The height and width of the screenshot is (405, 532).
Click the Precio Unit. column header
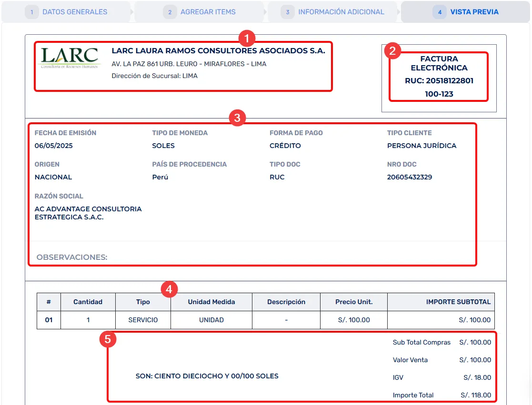click(354, 302)
